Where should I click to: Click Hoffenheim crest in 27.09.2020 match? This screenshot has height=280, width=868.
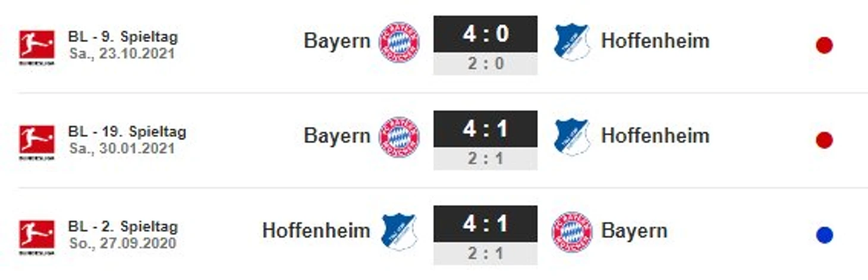pyautogui.click(x=399, y=232)
